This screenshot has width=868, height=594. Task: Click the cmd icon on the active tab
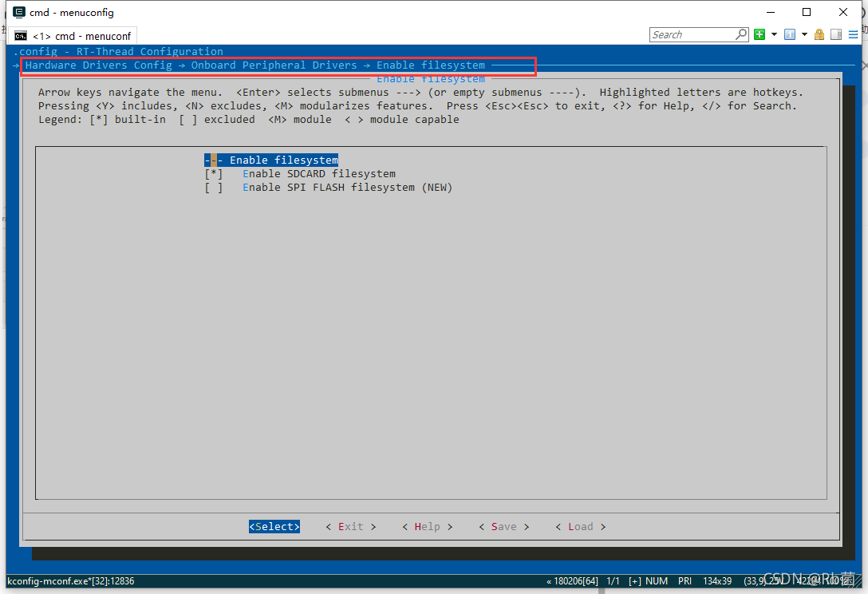click(x=20, y=35)
